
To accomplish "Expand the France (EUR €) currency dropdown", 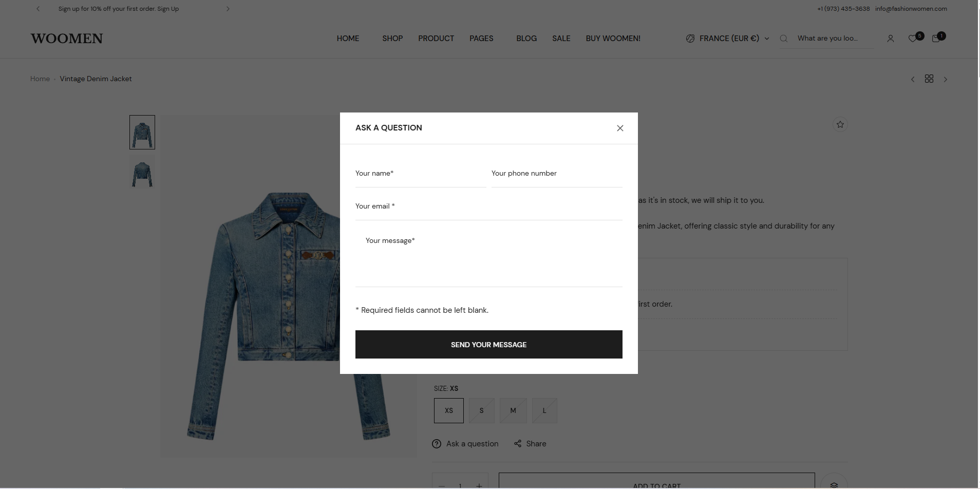I will tap(727, 39).
